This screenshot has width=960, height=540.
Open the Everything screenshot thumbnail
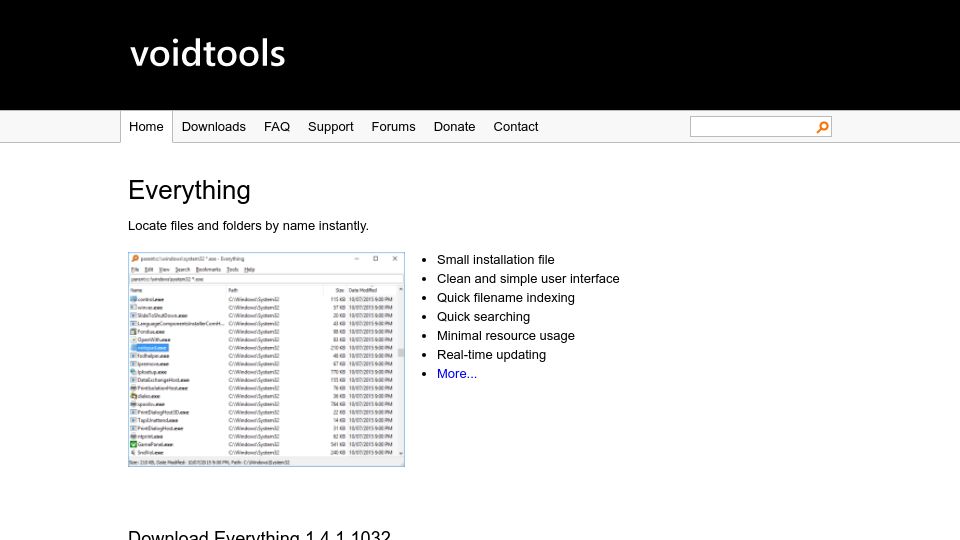(x=266, y=359)
